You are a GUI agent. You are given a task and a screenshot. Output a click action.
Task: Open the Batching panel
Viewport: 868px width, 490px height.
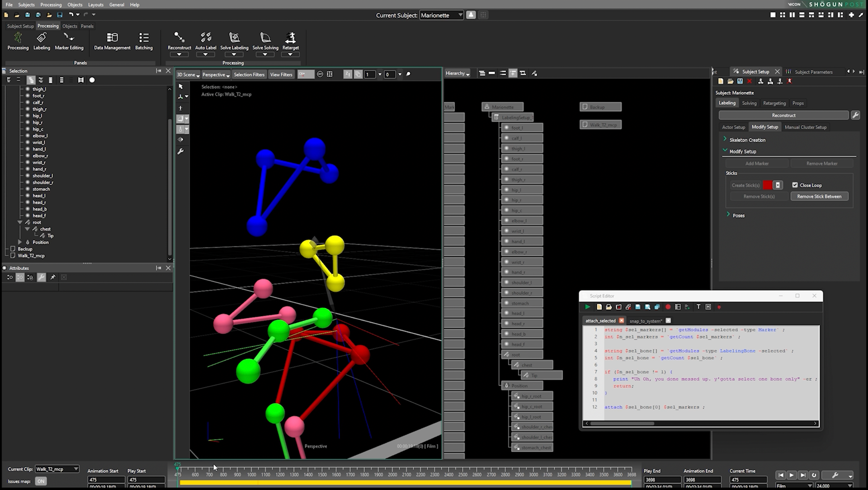pyautogui.click(x=144, y=41)
